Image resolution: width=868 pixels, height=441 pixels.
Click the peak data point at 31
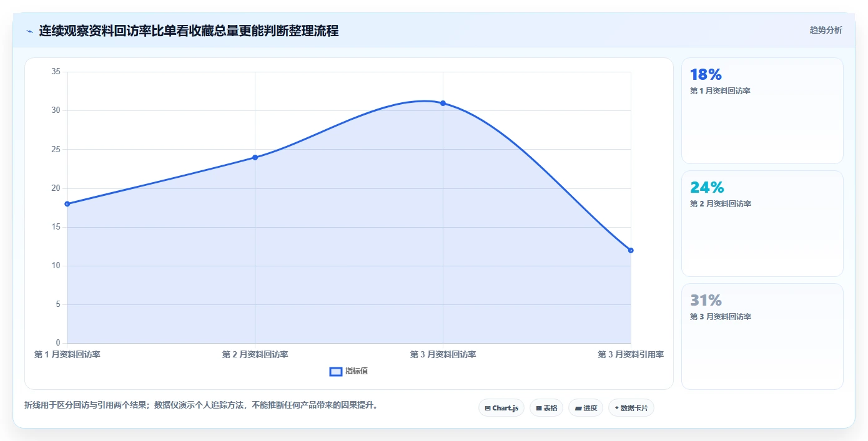coord(443,103)
